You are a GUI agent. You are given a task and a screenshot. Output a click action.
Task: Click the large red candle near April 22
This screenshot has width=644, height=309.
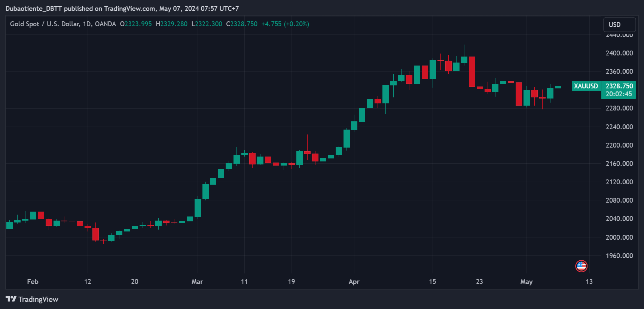point(472,72)
